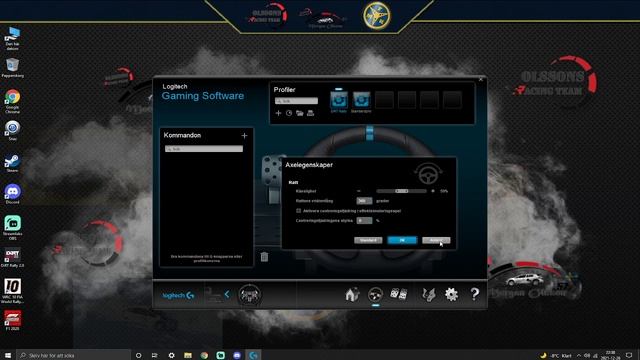640x360 pixels.
Task: Open the WRC 10 desktop shortcut
Action: coord(13,291)
